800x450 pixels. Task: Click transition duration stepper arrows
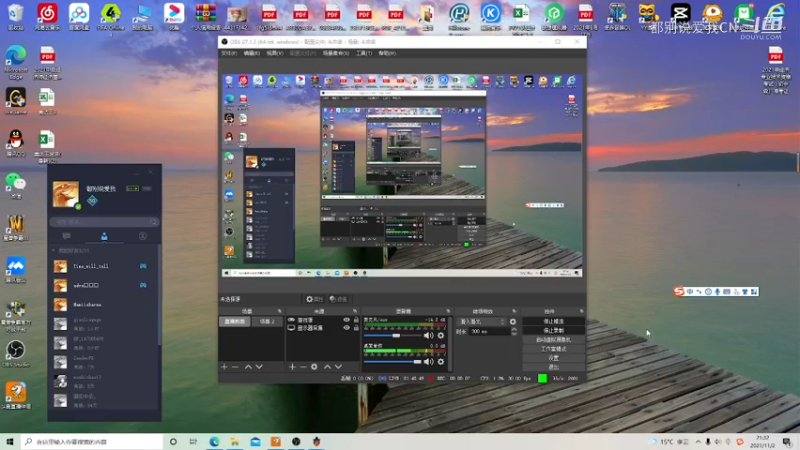pyautogui.click(x=513, y=332)
